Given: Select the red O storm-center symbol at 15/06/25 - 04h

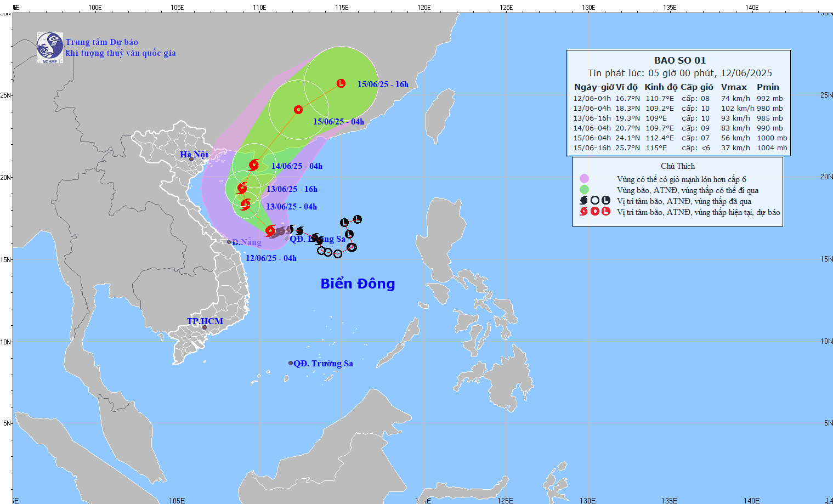Looking at the screenshot, I should point(298,110).
